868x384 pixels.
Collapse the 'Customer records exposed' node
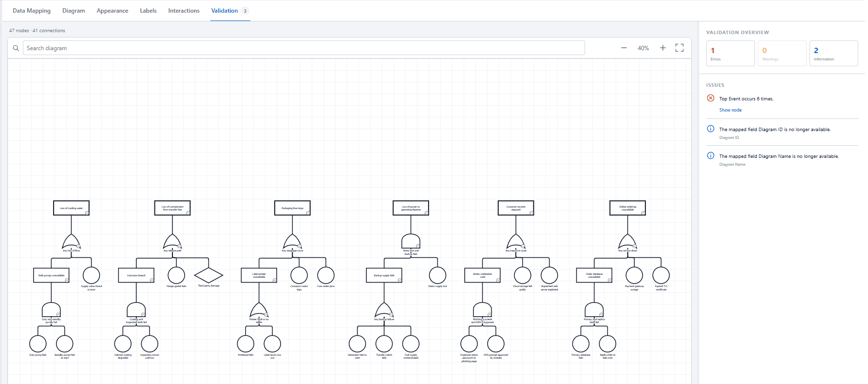pos(531,213)
